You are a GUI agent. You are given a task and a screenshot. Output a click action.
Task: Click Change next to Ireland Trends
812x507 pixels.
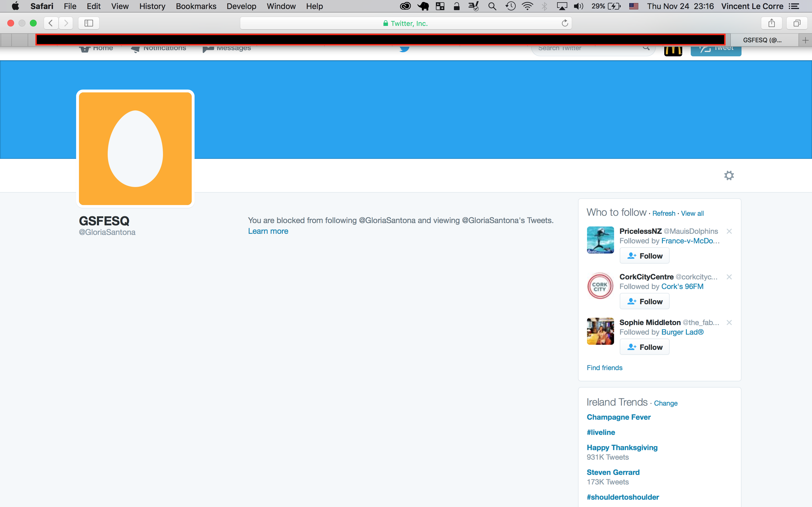tap(665, 403)
